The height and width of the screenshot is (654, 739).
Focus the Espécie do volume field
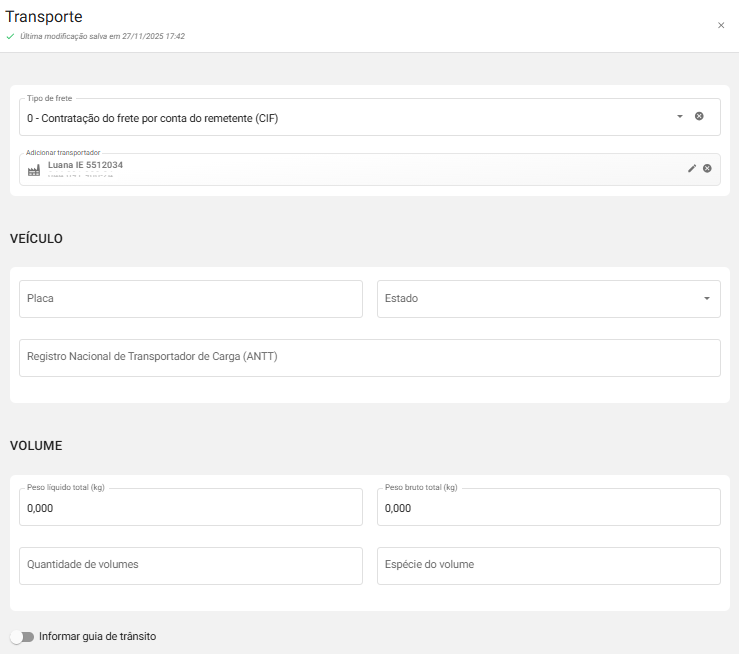click(x=548, y=565)
